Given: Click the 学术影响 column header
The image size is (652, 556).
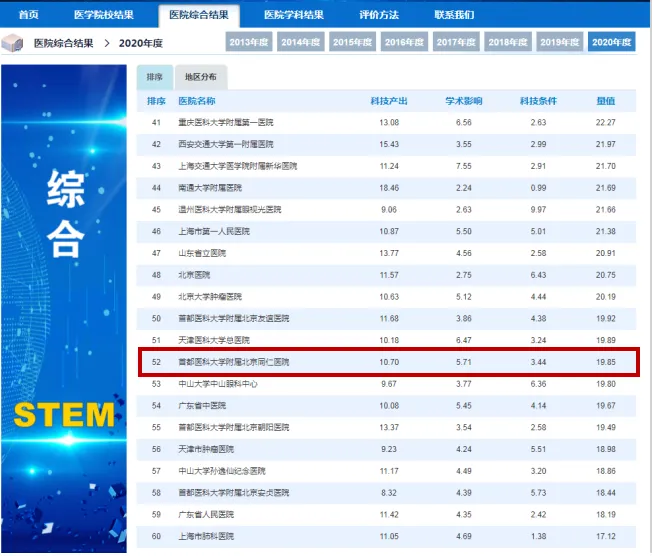Looking at the screenshot, I should point(464,101).
